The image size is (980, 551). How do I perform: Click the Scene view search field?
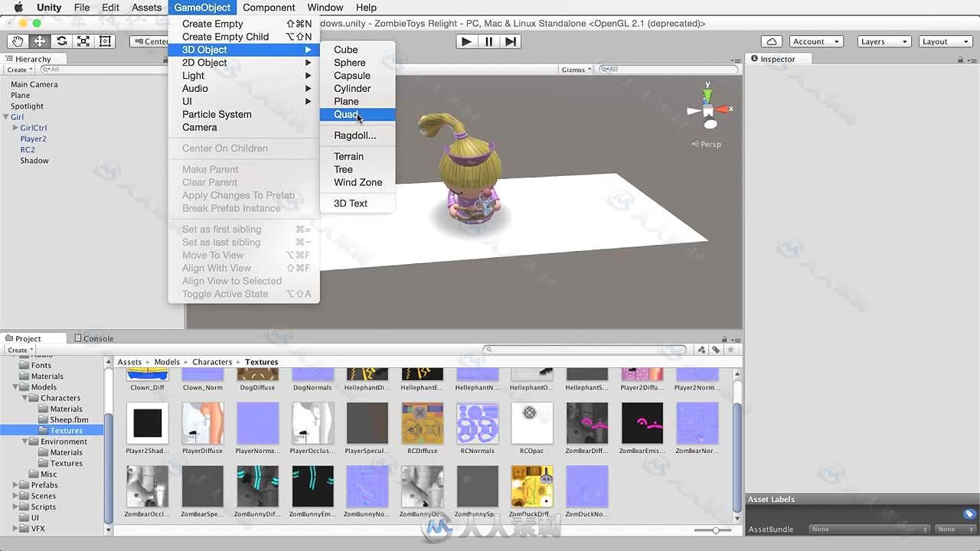[x=668, y=70]
